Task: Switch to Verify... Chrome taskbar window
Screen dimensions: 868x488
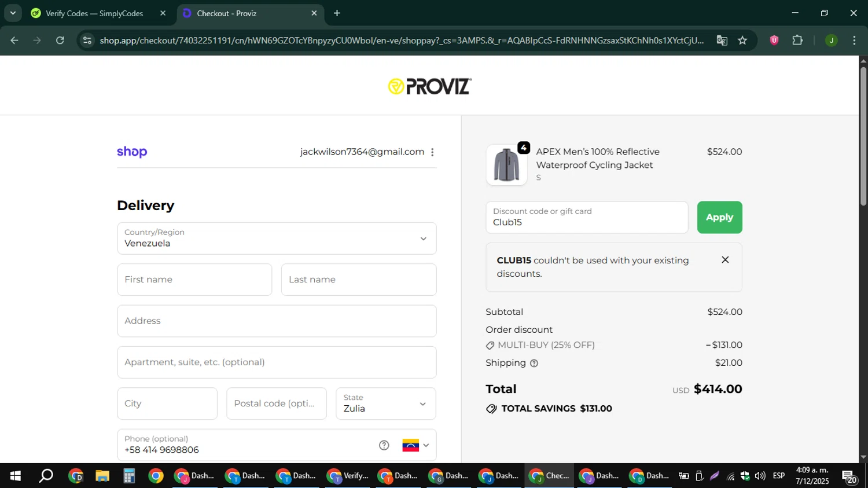Action: (x=348, y=476)
